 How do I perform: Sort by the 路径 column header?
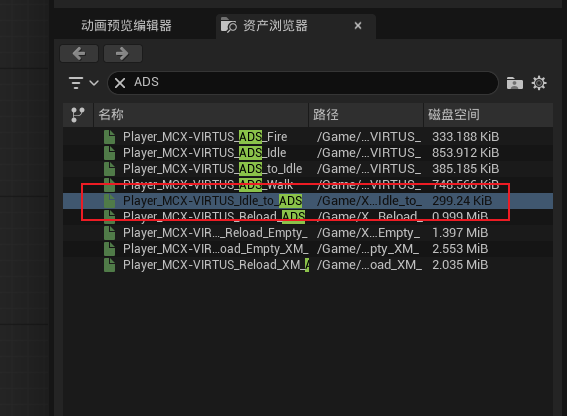(366, 115)
